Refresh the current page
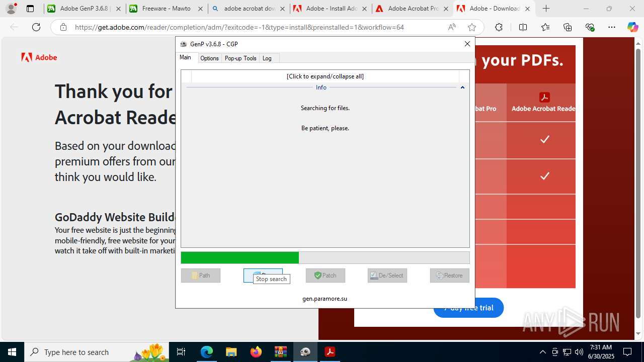644x362 pixels. coord(36,27)
